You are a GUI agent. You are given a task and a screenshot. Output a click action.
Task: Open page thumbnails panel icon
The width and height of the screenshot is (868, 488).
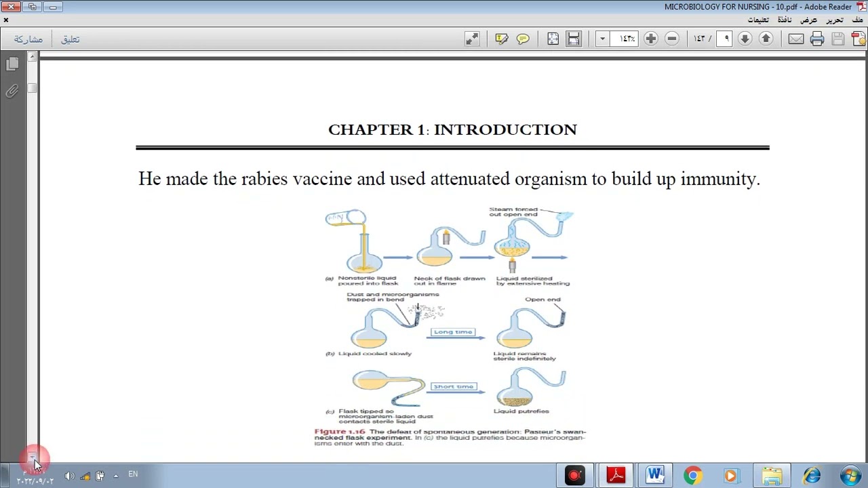[x=12, y=64]
